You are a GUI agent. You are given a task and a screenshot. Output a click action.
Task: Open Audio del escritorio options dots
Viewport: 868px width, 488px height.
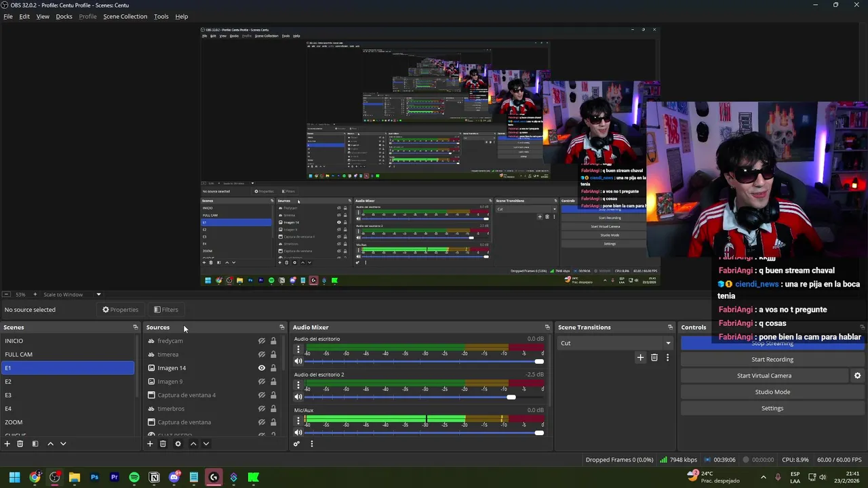point(298,349)
